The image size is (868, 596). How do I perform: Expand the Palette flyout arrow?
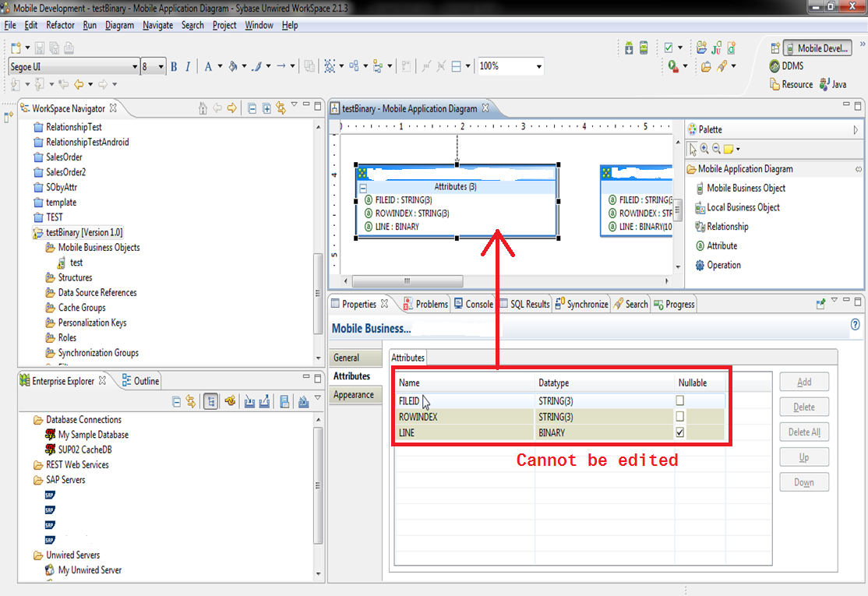click(856, 130)
